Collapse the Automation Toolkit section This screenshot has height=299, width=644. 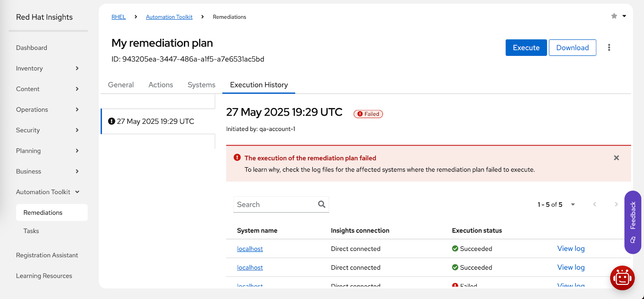point(77,192)
